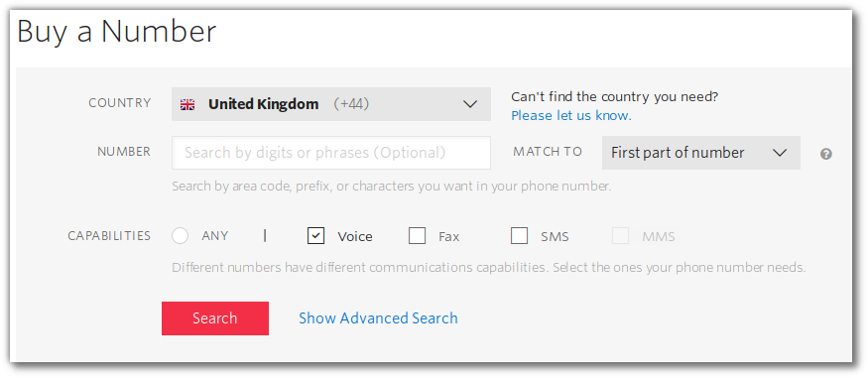Select the ANY capabilities radio button

click(181, 236)
